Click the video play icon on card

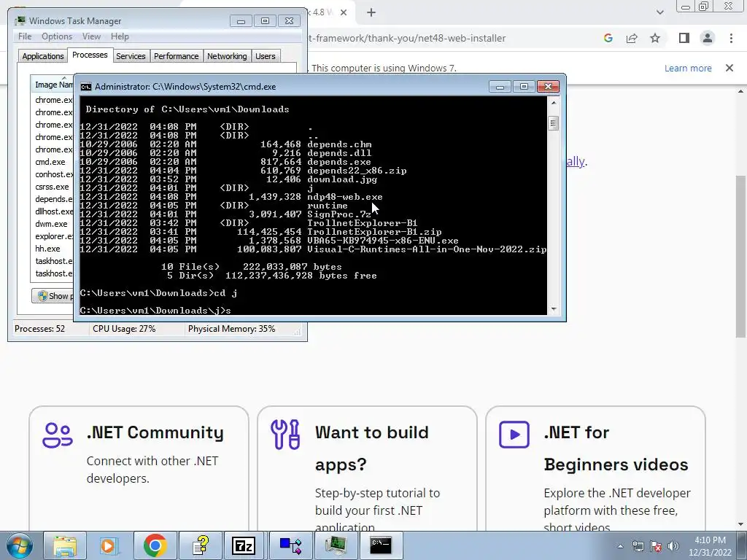[x=514, y=435]
